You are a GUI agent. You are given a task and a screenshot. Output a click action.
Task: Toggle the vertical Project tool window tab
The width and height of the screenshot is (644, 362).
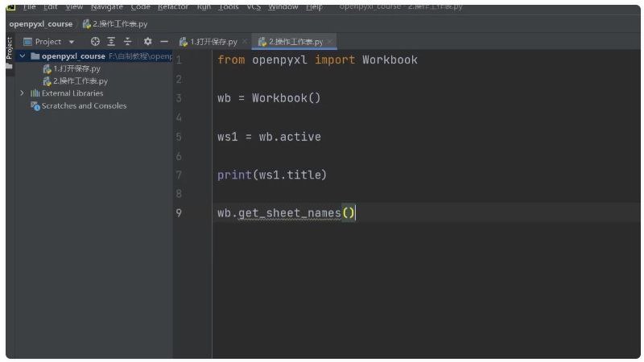pyautogui.click(x=10, y=48)
